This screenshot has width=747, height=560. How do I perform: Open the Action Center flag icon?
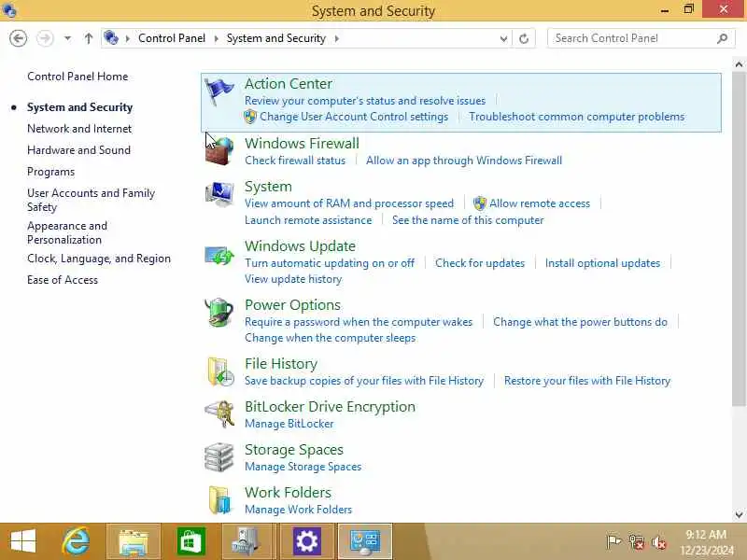(219, 91)
